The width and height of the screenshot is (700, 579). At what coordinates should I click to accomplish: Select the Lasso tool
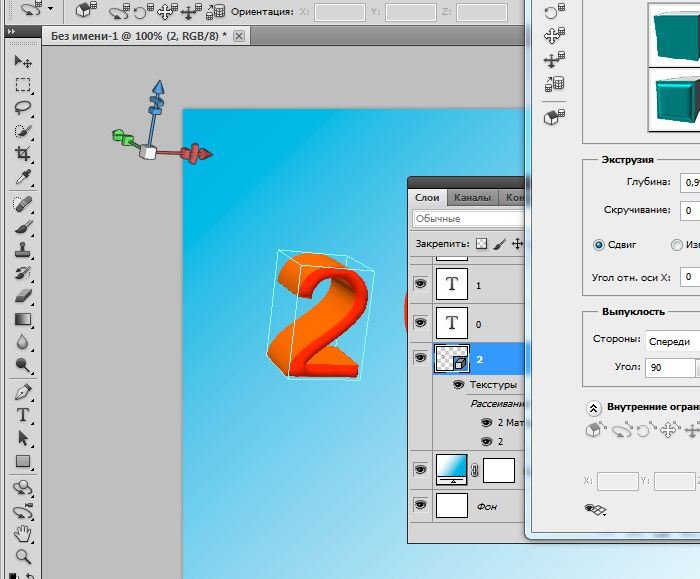click(22, 108)
